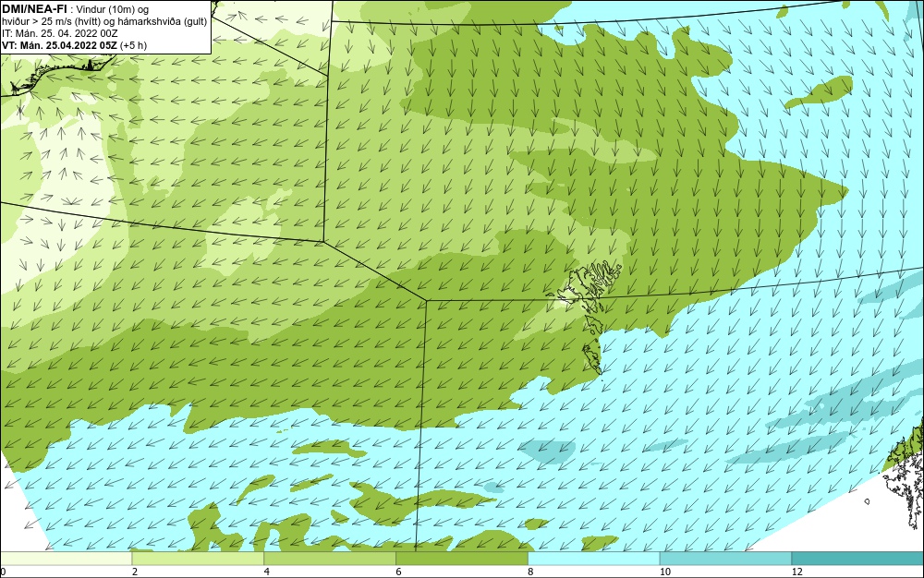Click the 4-6 m/s green legend swatch
This screenshot has width=924, height=578.
coord(330,558)
